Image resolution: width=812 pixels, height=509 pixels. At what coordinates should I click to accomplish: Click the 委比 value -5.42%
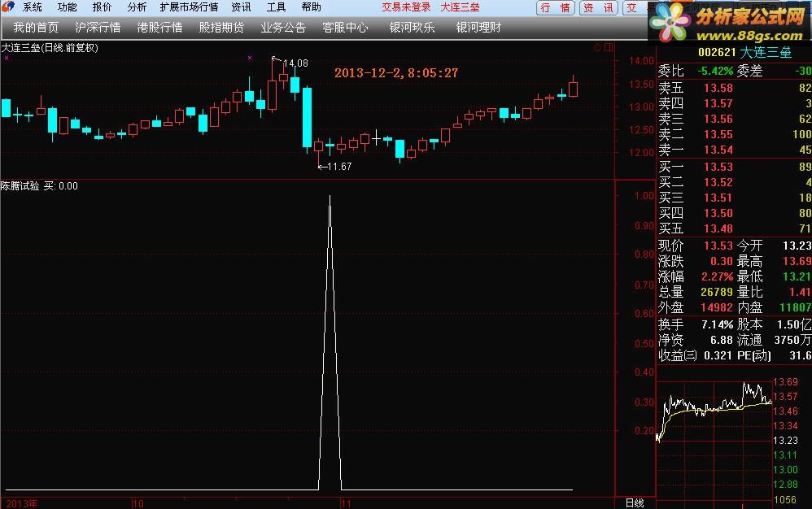pos(715,71)
